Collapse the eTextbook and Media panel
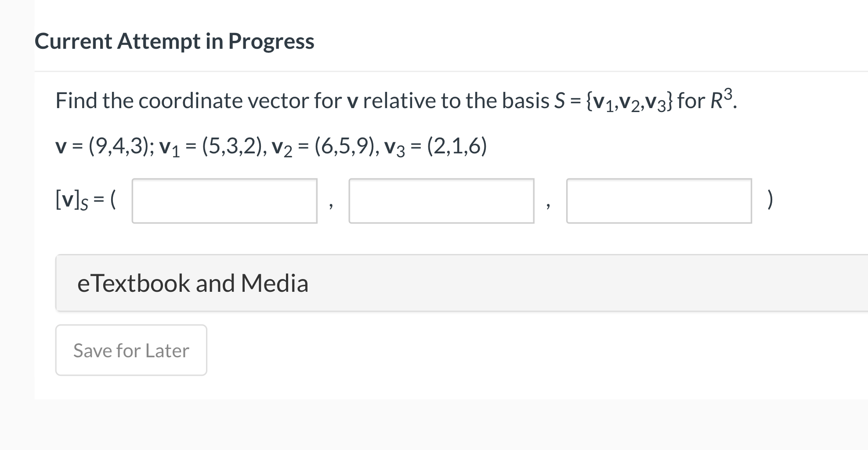868x450 pixels. (x=193, y=283)
